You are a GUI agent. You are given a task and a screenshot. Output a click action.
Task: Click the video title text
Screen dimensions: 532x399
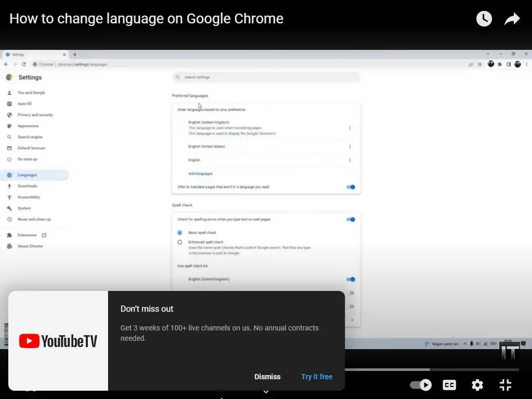click(x=146, y=19)
